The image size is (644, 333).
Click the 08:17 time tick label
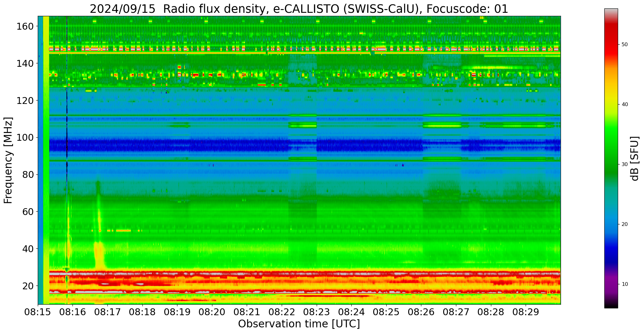[108, 312]
